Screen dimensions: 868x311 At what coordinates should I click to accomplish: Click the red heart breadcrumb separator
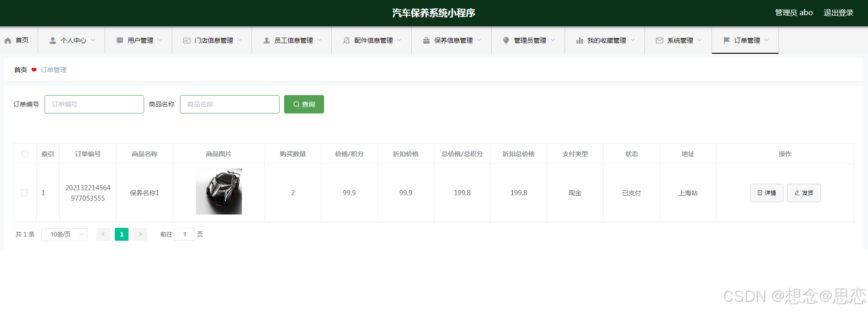[34, 70]
